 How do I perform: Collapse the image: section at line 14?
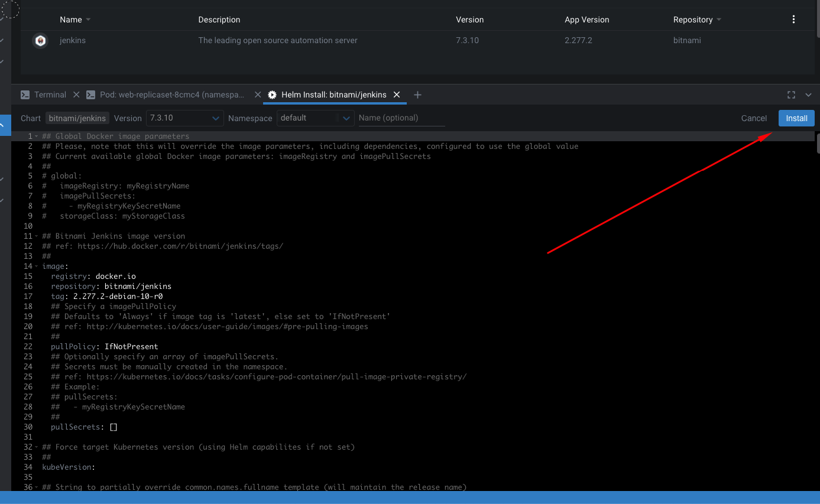[36, 266]
